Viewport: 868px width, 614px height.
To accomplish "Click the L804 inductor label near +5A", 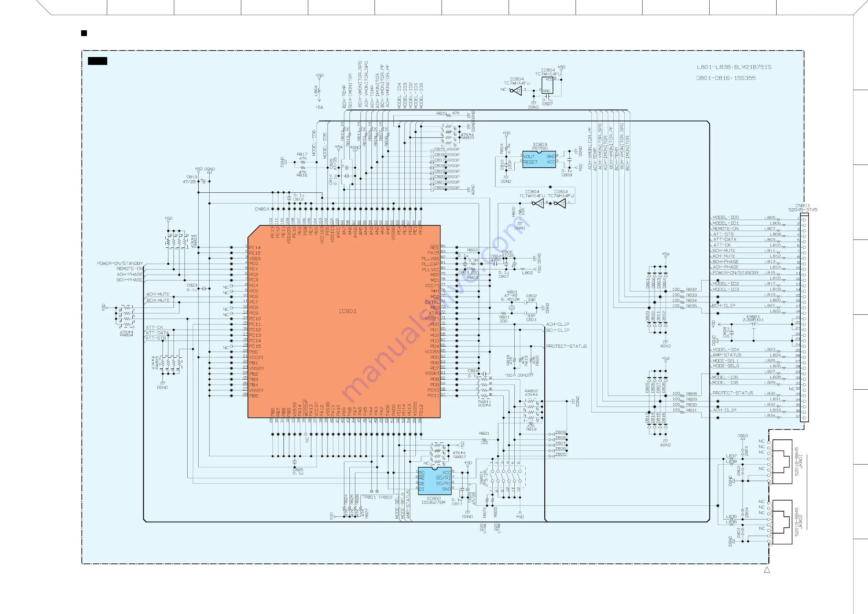I will tap(316, 90).
